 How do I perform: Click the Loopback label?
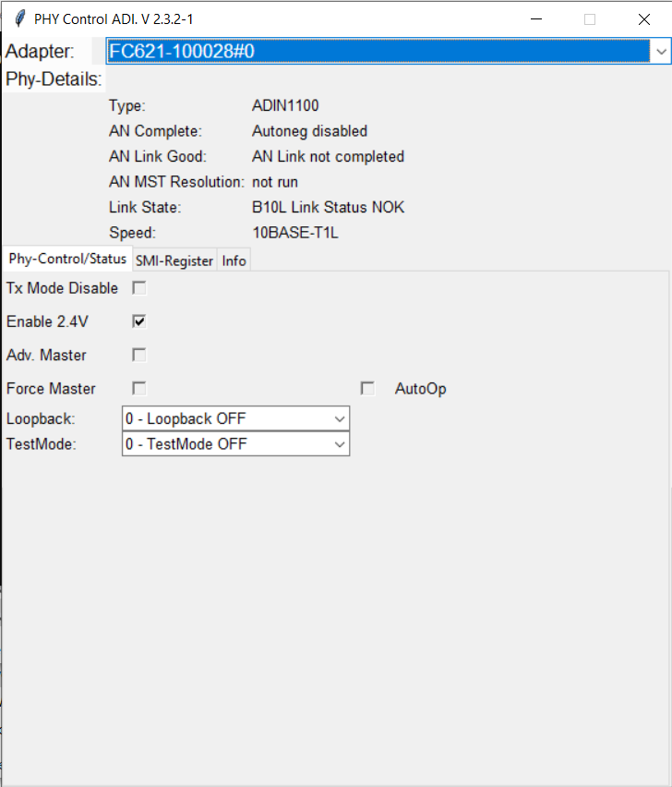(x=41, y=418)
